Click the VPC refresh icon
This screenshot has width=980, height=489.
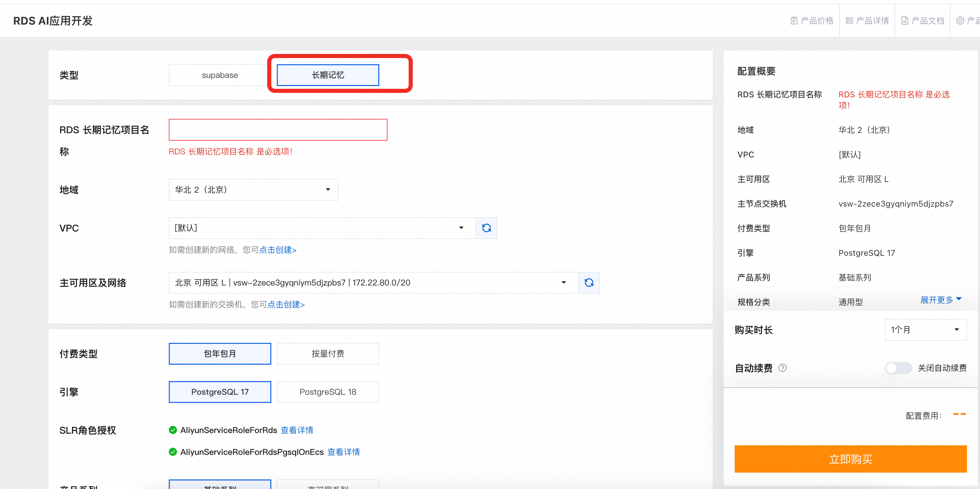(x=486, y=228)
